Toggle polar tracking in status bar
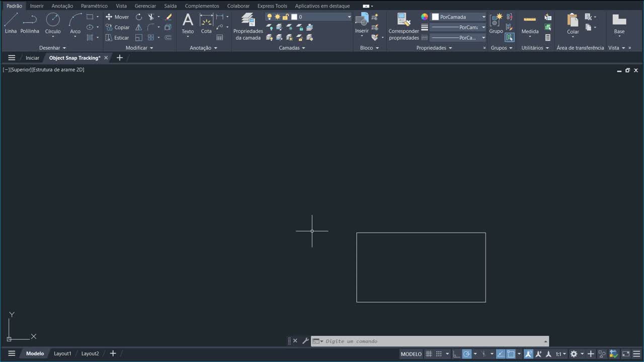Image resolution: width=644 pixels, height=362 pixels. point(467,354)
